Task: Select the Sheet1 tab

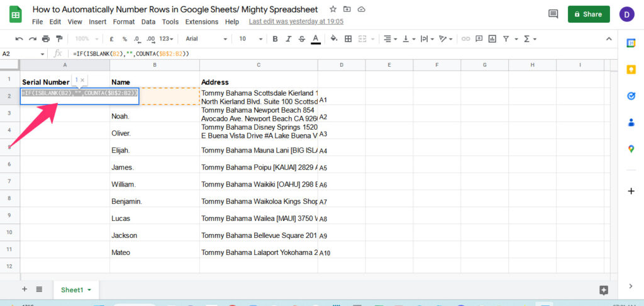Action: tap(76, 290)
